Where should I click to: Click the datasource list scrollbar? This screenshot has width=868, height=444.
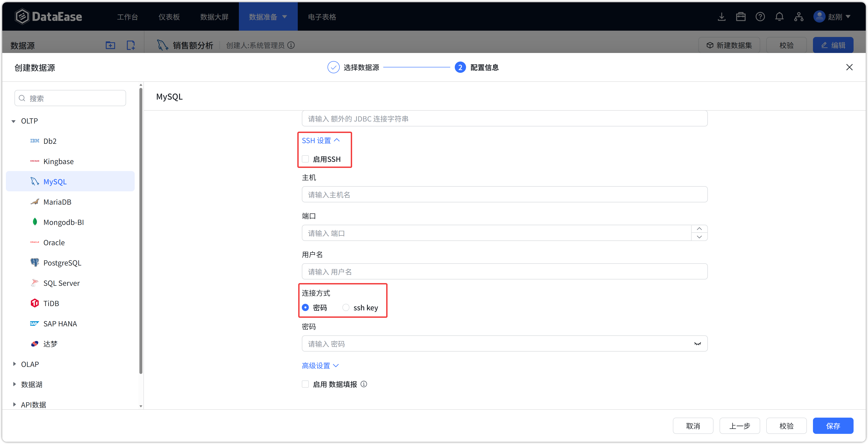click(141, 231)
